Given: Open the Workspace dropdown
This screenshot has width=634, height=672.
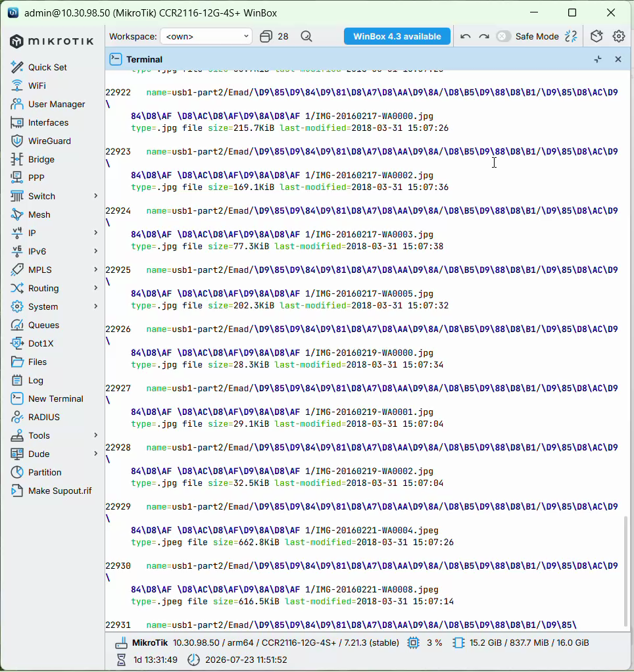Looking at the screenshot, I should click(207, 36).
